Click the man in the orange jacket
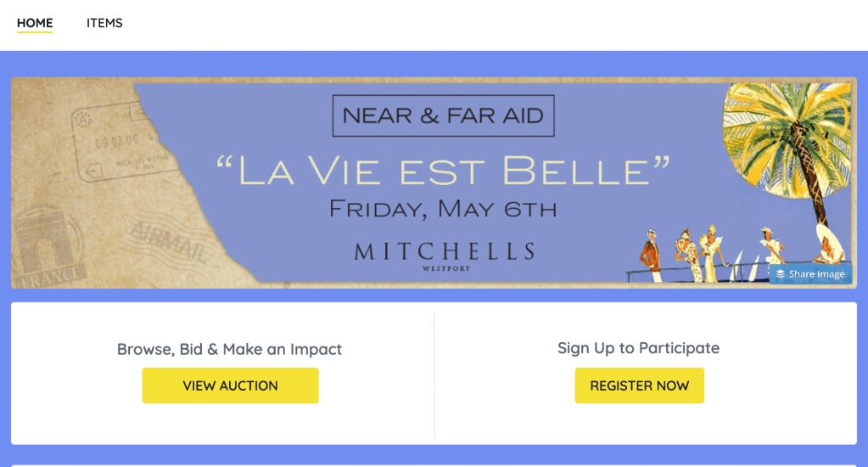 650,253
